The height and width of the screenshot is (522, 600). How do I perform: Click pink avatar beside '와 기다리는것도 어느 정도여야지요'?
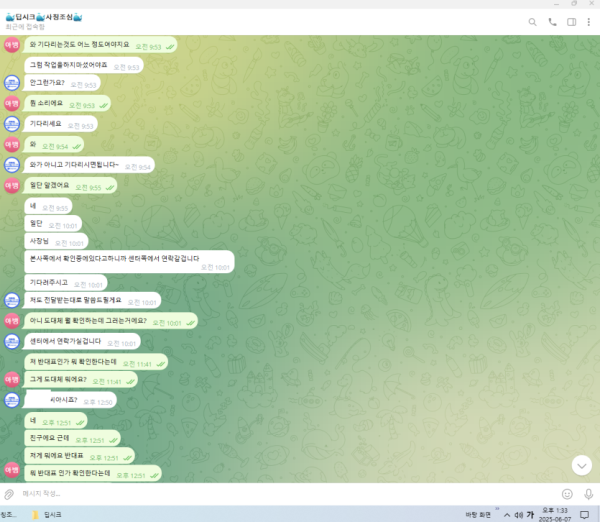pos(12,45)
